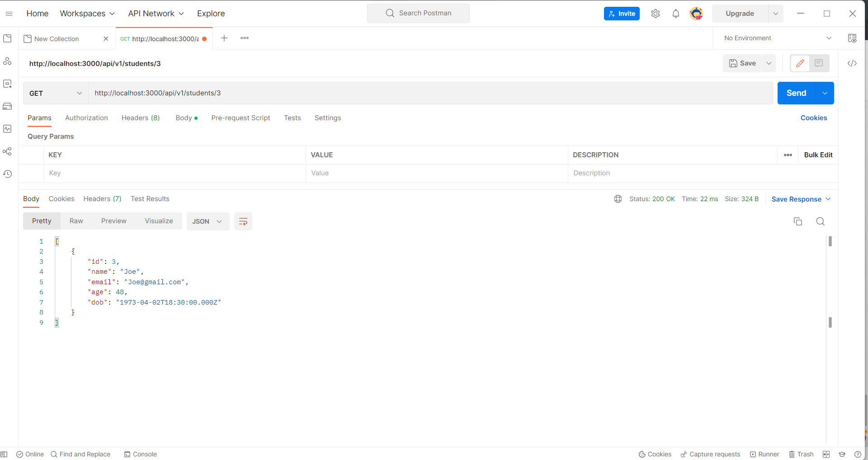This screenshot has width=868, height=460.
Task: Switch to comment mode icon
Action: pos(819,63)
